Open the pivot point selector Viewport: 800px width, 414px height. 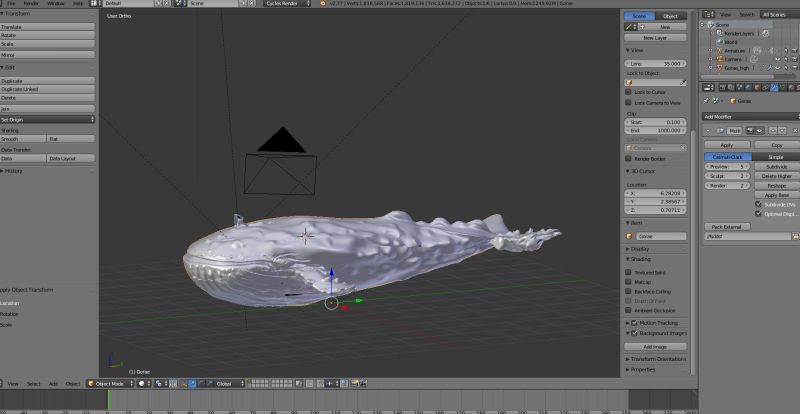[159, 383]
